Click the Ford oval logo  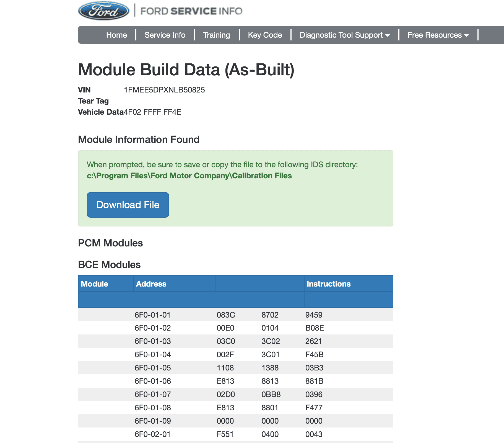[x=104, y=11]
